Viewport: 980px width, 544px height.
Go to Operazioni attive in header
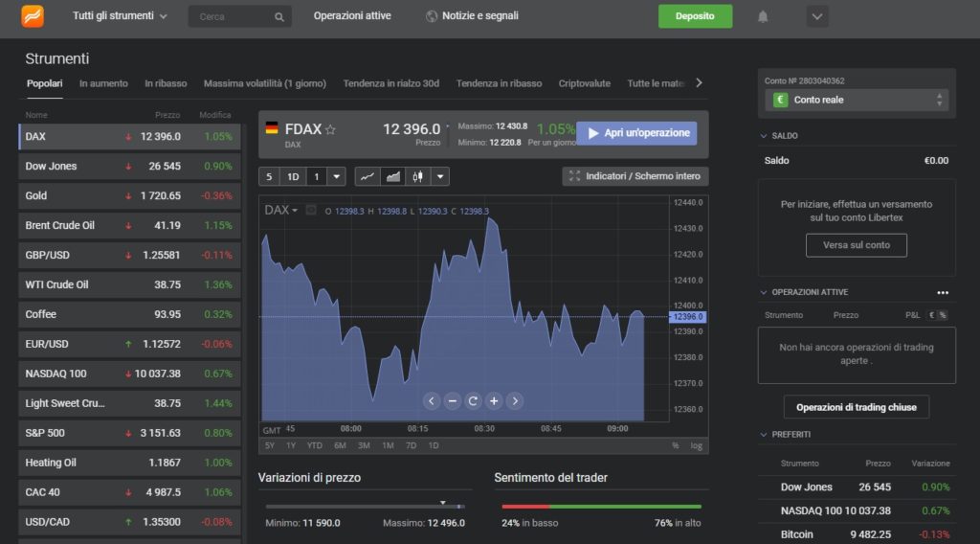pyautogui.click(x=352, y=15)
